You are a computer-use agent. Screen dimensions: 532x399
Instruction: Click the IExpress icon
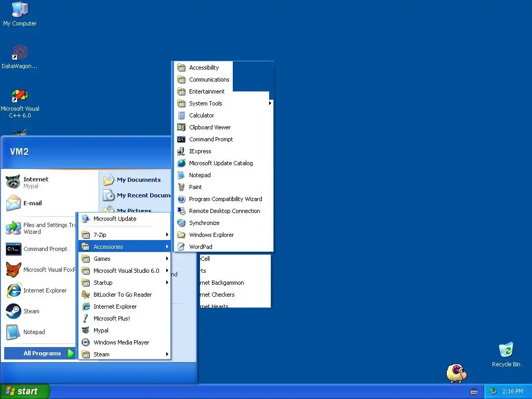(x=181, y=151)
